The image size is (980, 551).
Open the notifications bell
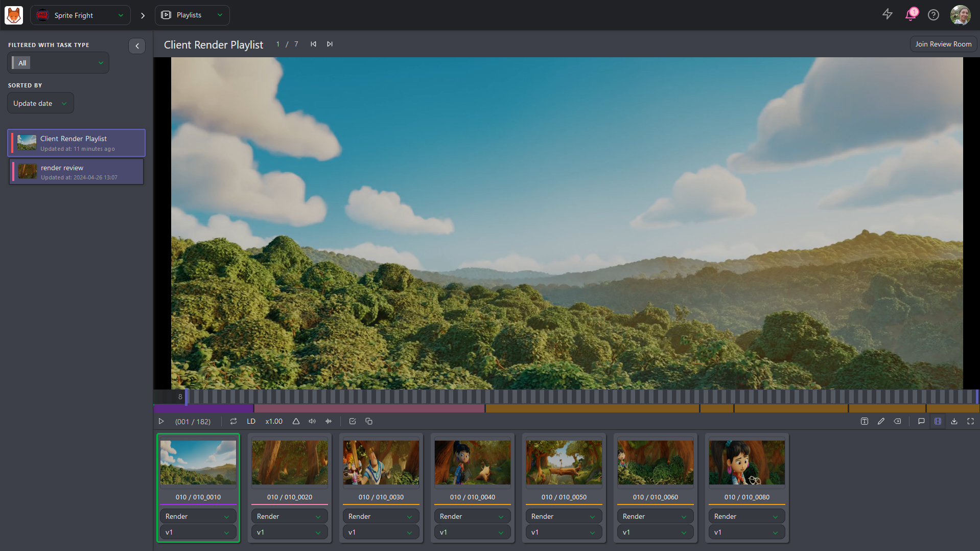tap(911, 15)
